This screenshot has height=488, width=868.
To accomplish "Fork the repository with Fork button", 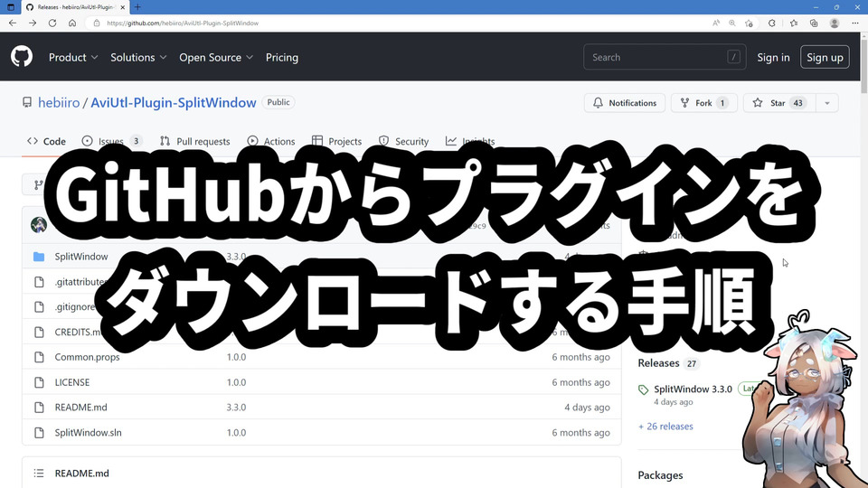I will click(x=703, y=103).
